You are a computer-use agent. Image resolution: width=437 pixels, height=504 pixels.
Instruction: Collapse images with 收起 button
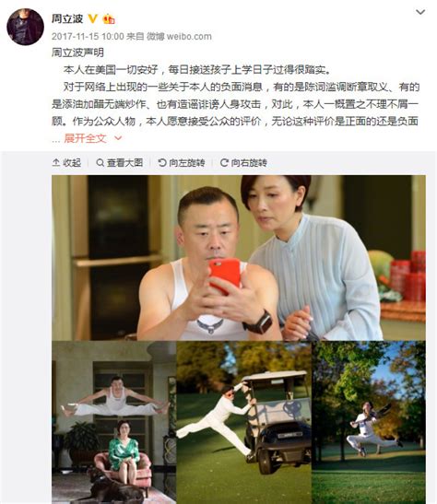coord(66,163)
